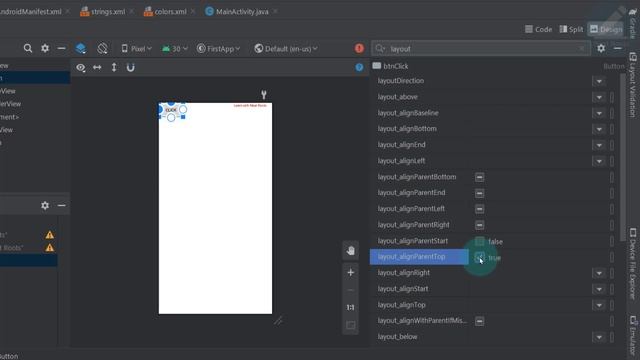Hide component tree panel minus icon
The image size is (640, 360).
point(61,205)
